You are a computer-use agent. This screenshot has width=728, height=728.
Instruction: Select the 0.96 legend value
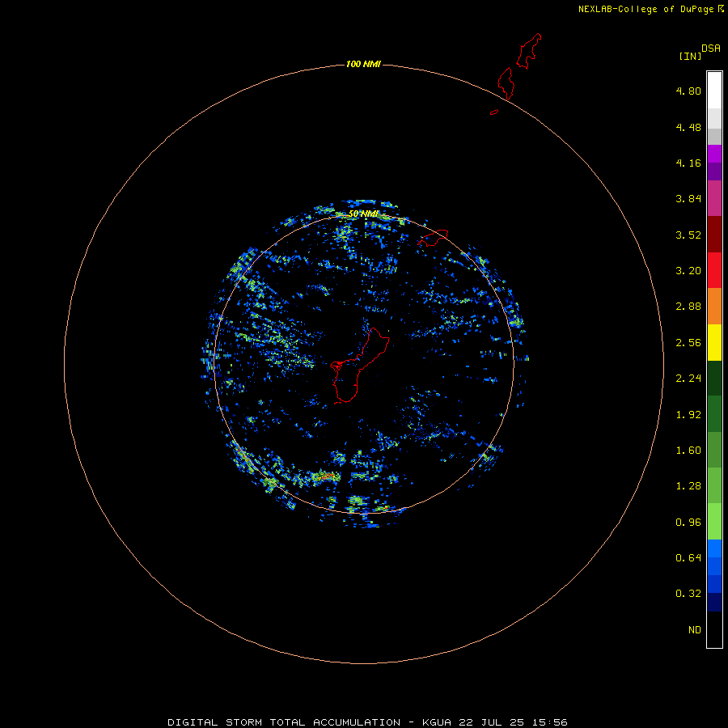coord(688,523)
